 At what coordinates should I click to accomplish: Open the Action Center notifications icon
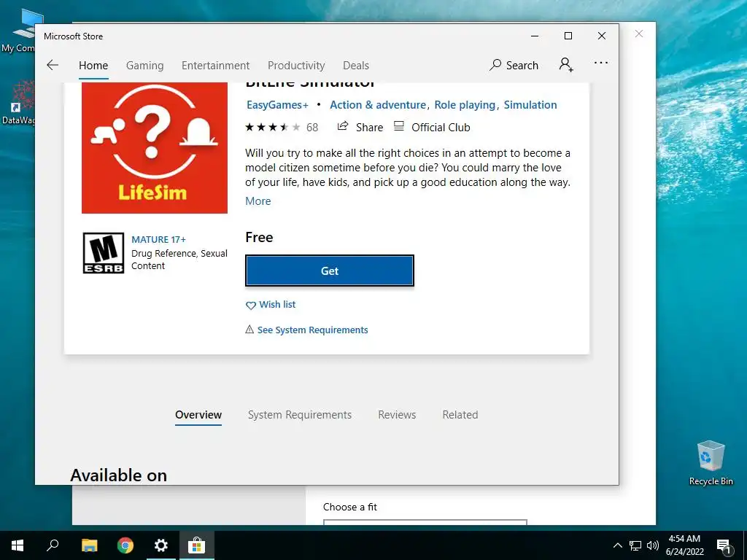[x=724, y=545]
